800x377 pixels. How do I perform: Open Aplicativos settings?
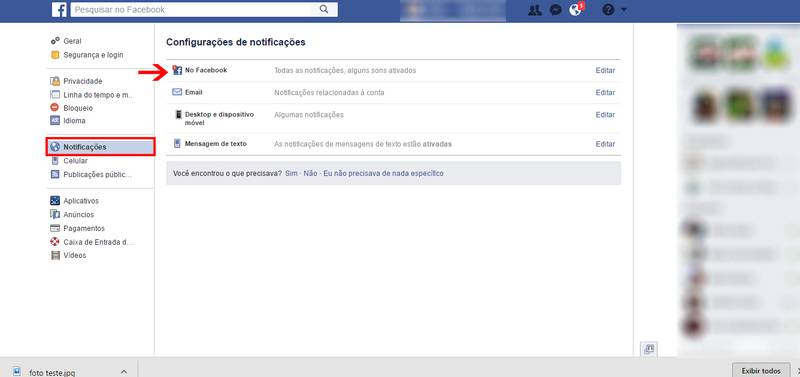(81, 201)
